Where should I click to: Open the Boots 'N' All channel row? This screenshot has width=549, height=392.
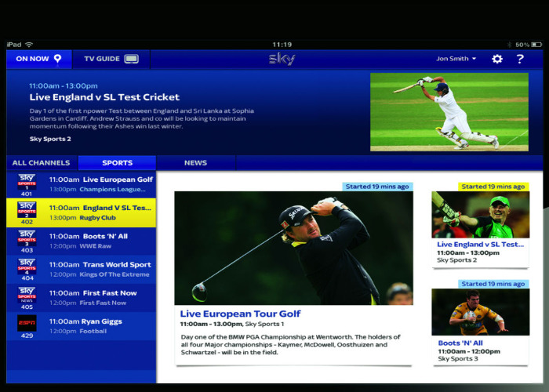82,241
